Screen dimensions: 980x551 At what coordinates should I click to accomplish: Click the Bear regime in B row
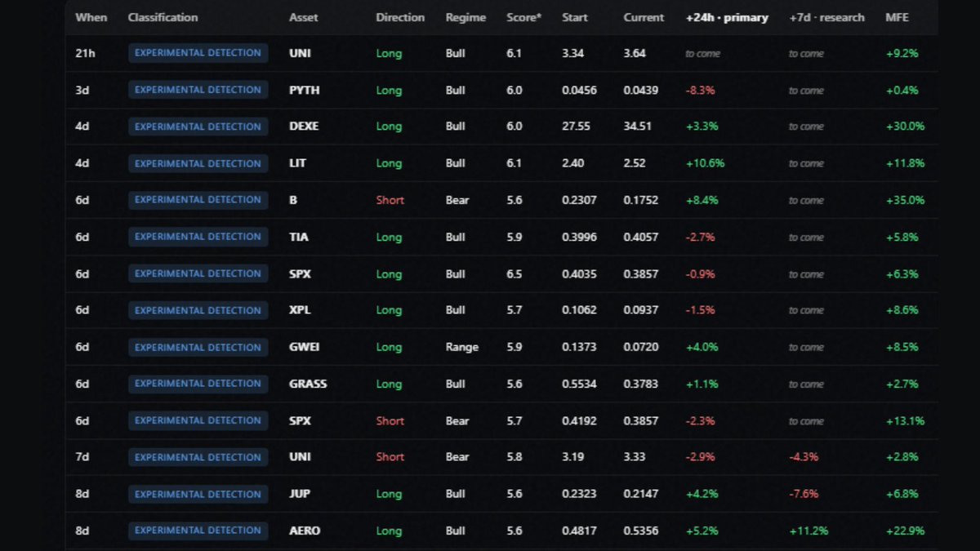pos(457,200)
